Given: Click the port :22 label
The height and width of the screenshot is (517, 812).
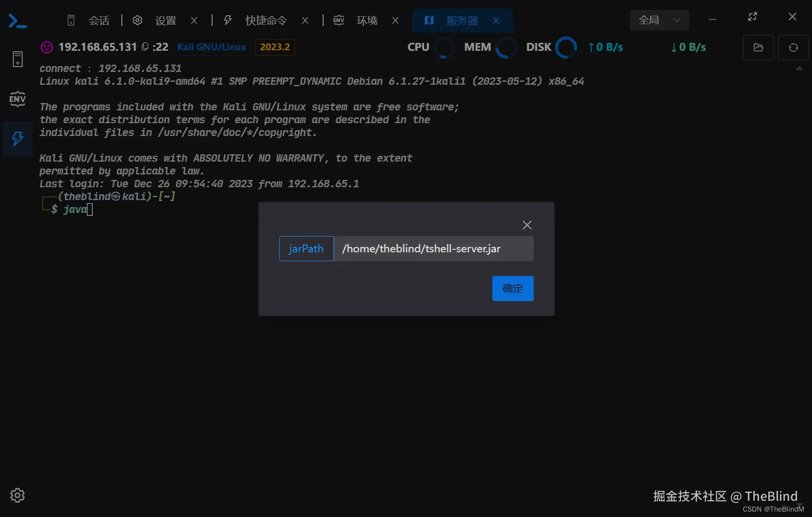Looking at the screenshot, I should (x=160, y=47).
